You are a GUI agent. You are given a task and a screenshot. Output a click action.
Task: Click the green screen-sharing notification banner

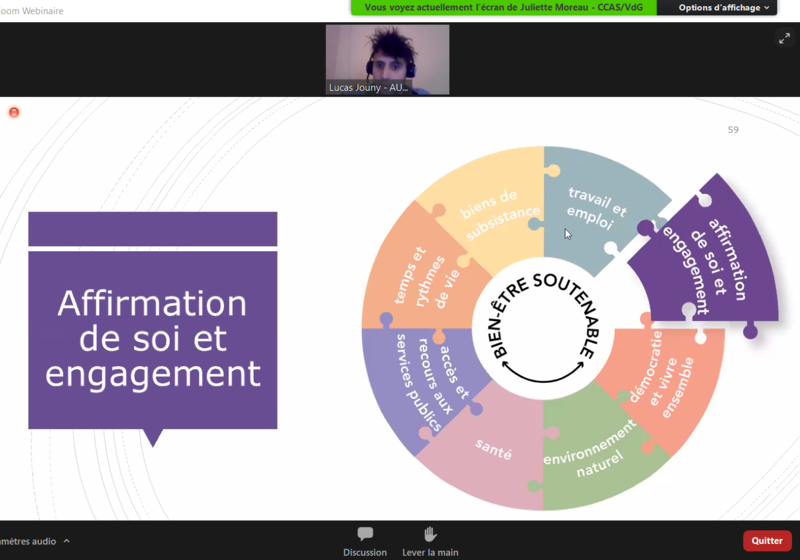(504, 8)
